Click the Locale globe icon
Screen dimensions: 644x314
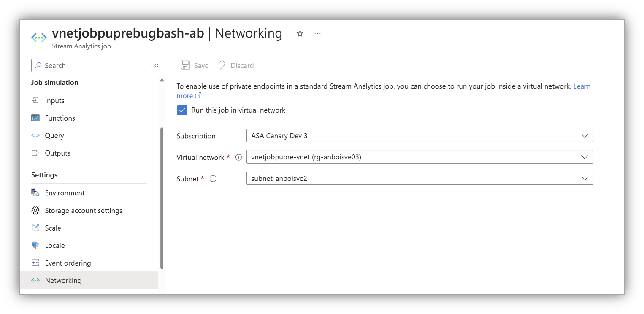(x=36, y=245)
